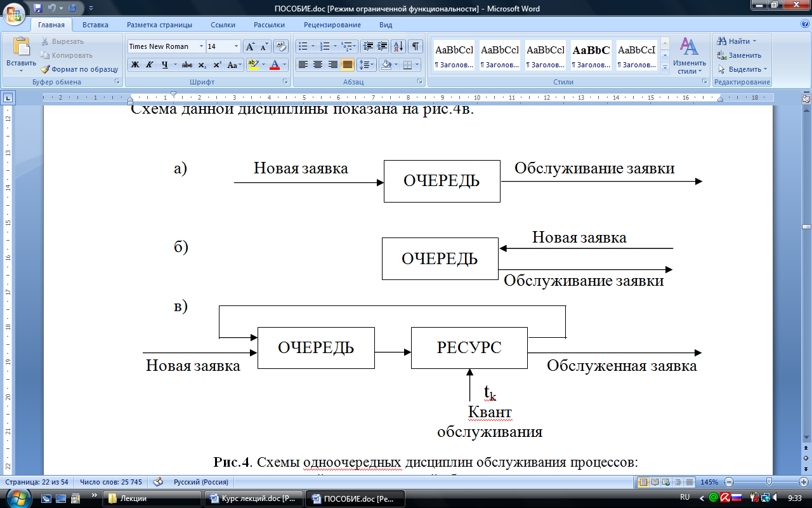Activate Формат по образцу painter

coord(79,69)
